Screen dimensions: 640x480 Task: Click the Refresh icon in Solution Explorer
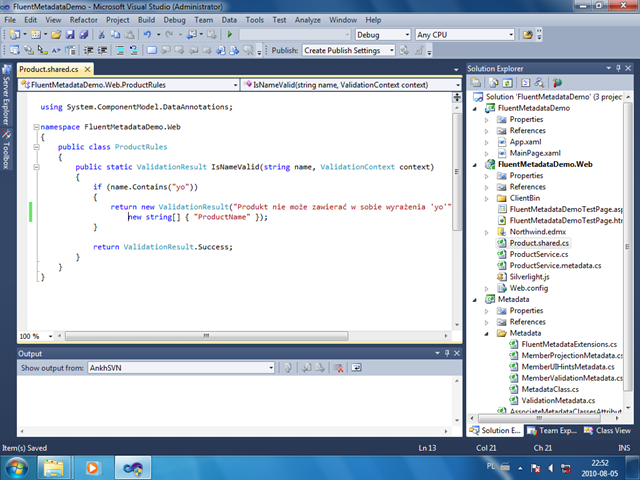pos(507,83)
